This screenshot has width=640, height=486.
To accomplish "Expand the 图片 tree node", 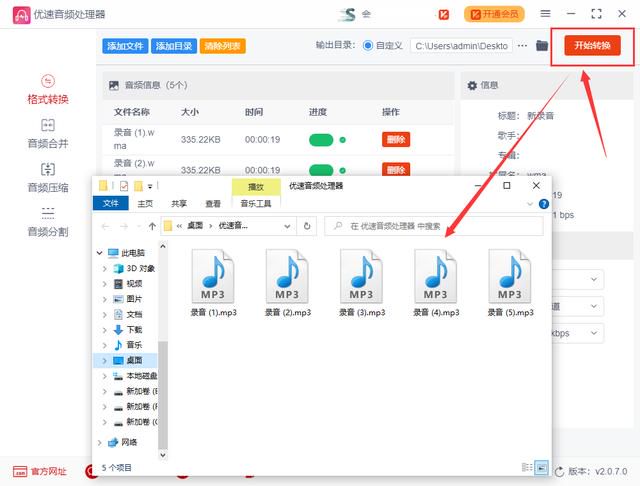I will pyautogui.click(x=104, y=299).
